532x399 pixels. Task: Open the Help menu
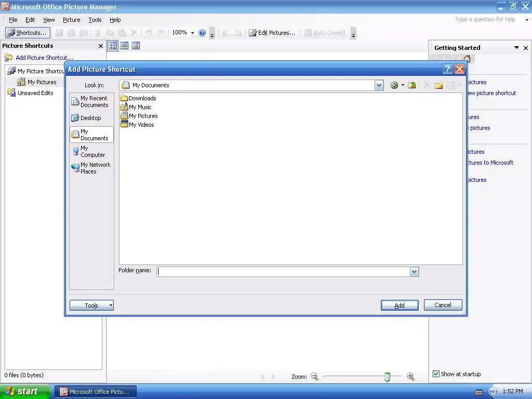115,20
